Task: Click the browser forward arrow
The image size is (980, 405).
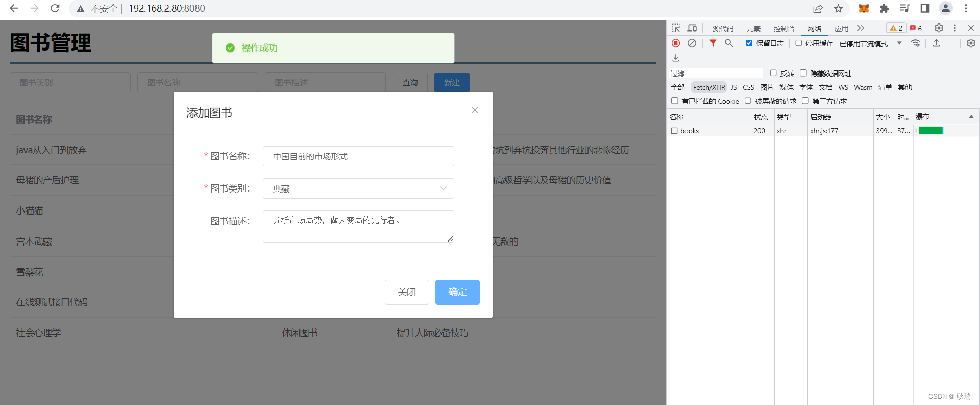Action: [34, 8]
